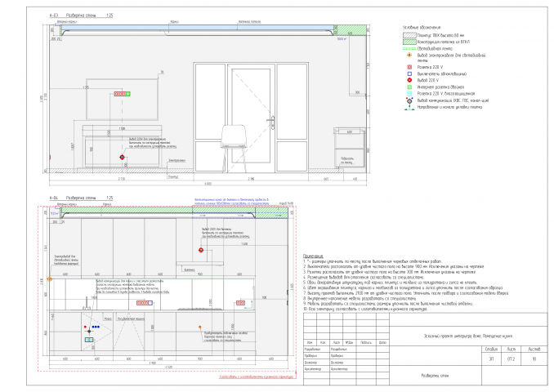
Task: Click the blue ceiling strip on elevation A-03
Action: (x=197, y=28)
